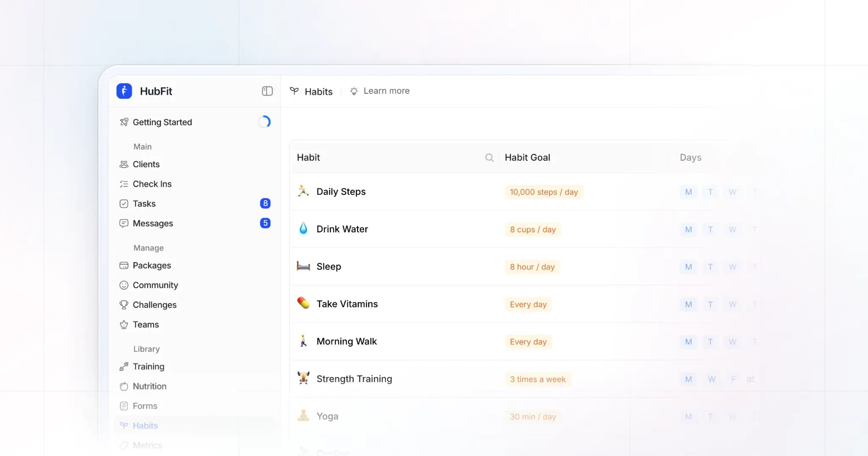
Task: Click the Days column header
Action: point(690,157)
